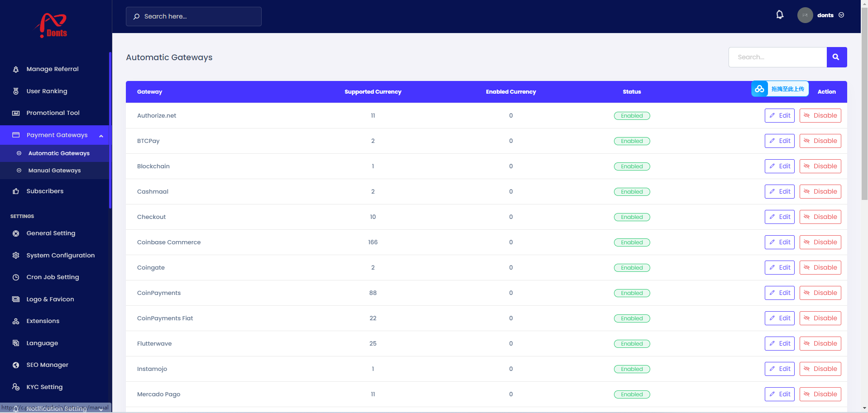Open Promotional Tool in sidebar
The height and width of the screenshot is (413, 868).
53,113
